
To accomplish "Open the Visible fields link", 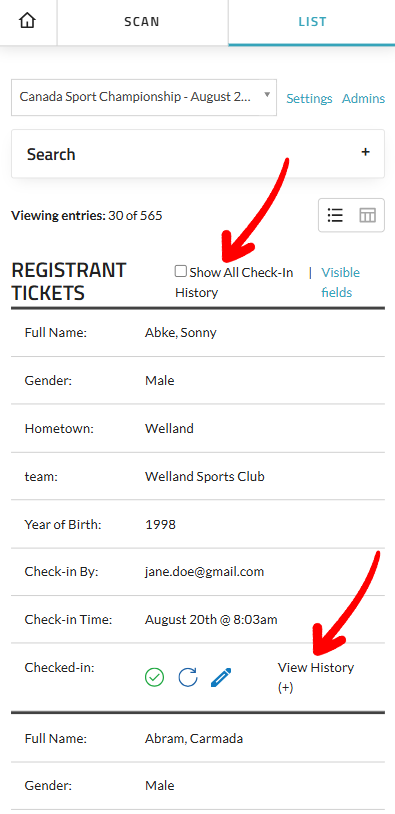I will (340, 282).
